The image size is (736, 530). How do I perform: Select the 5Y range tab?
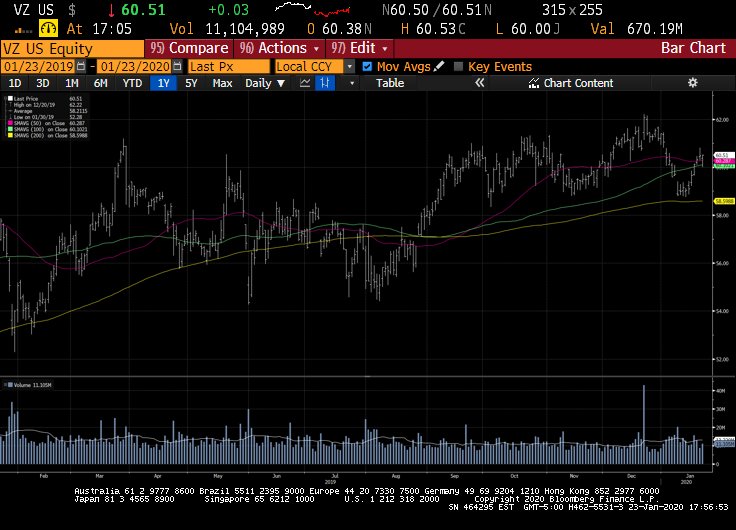(191, 83)
